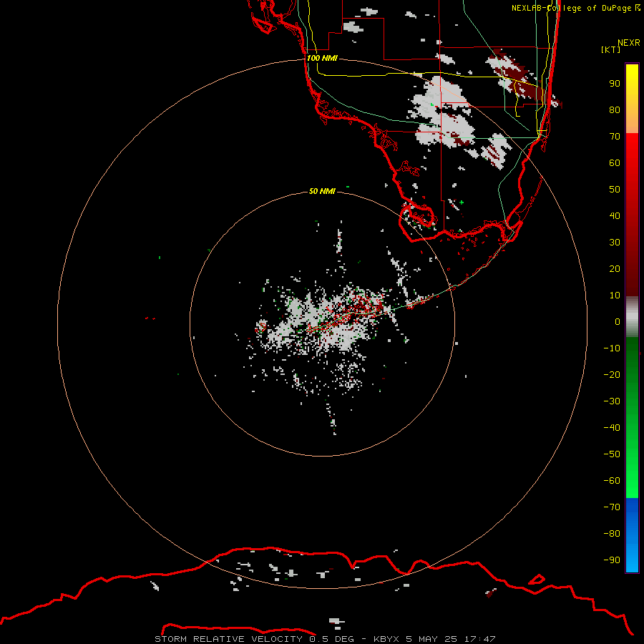Click the positive 40 knot scale label
The height and width of the screenshot is (644, 644).
click(615, 215)
